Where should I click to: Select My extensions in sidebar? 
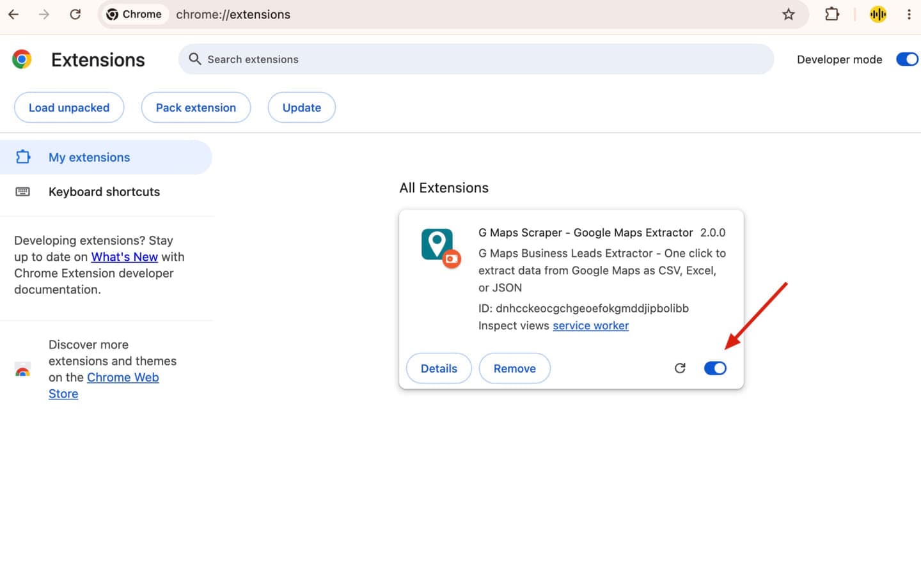coord(106,157)
